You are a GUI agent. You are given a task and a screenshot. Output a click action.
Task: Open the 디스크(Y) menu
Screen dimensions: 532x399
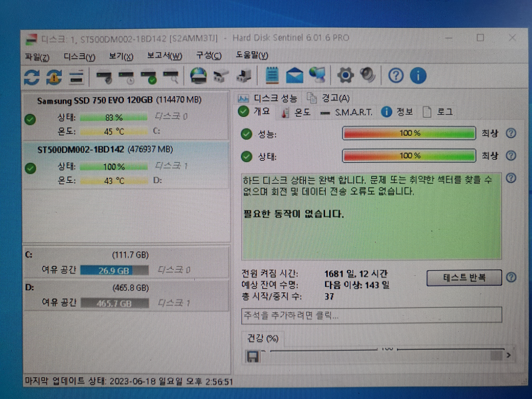click(80, 57)
